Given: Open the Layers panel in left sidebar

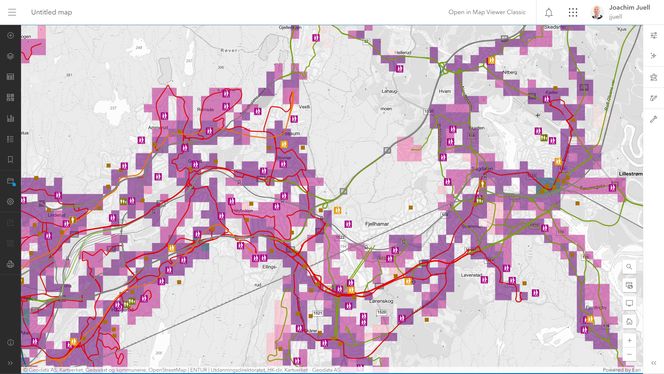Looking at the screenshot, I should [x=11, y=56].
